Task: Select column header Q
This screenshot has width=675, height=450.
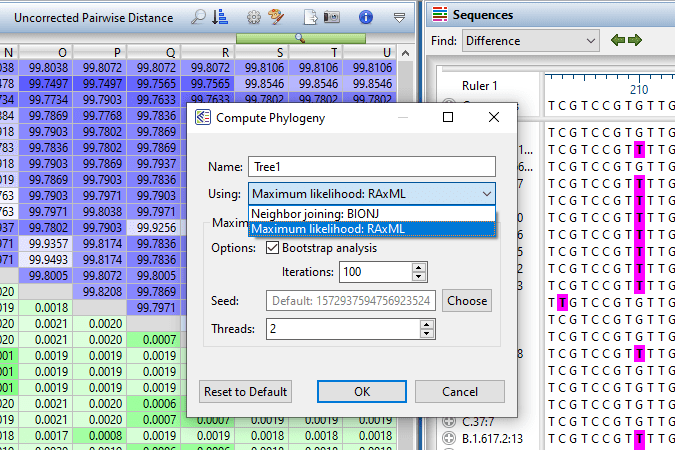Action: (154, 53)
